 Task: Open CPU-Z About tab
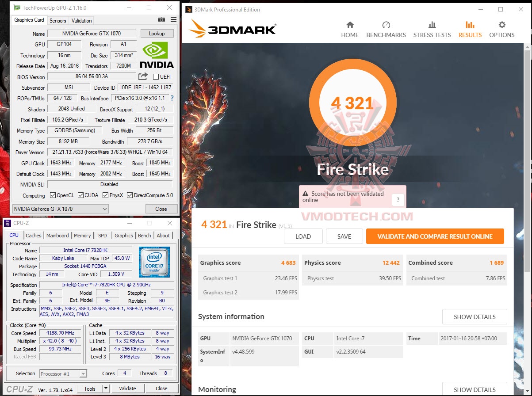[x=163, y=236]
